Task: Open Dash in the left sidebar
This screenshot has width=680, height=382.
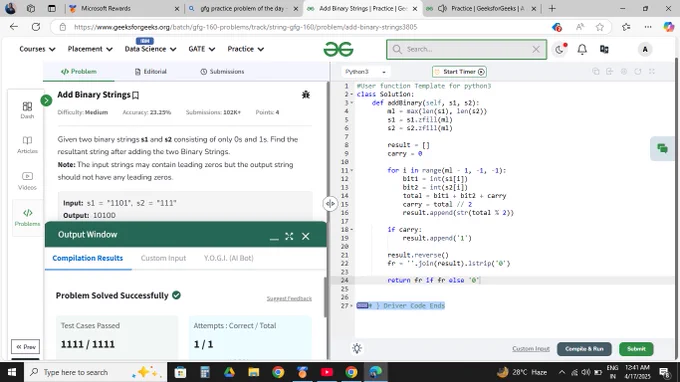Action: click(27, 110)
